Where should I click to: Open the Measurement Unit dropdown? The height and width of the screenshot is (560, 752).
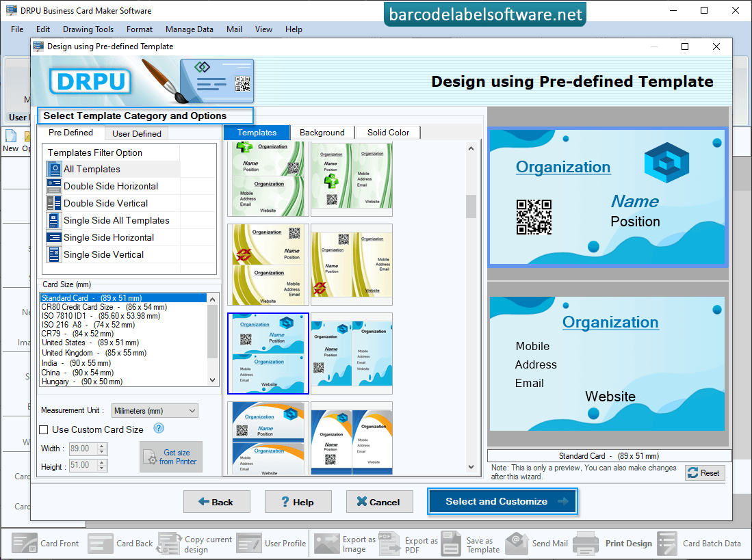point(155,410)
